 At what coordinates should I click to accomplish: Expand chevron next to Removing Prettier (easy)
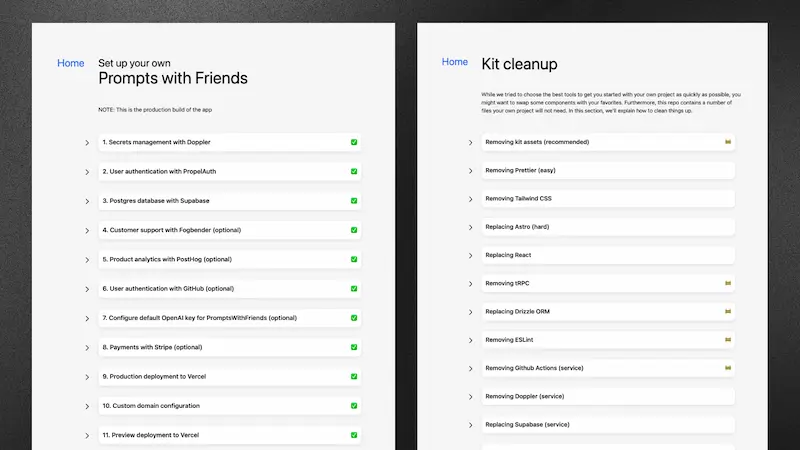coord(471,171)
